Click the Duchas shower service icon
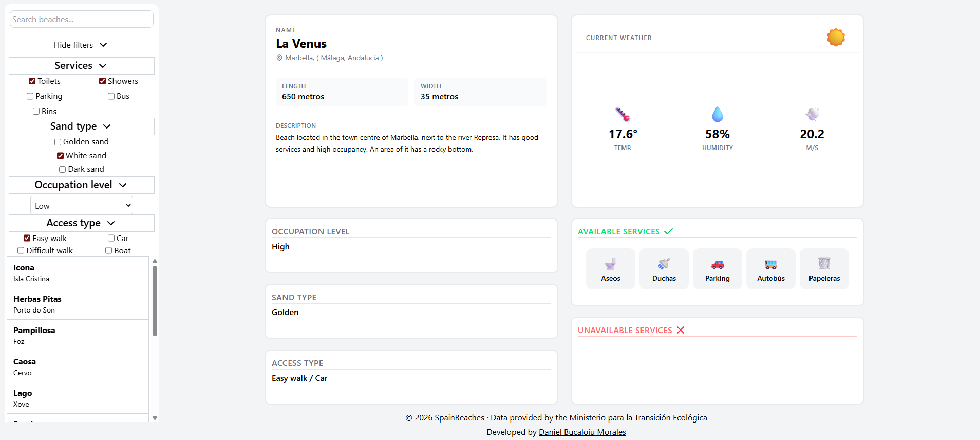Screen dimensions: 980x440 click(x=664, y=264)
